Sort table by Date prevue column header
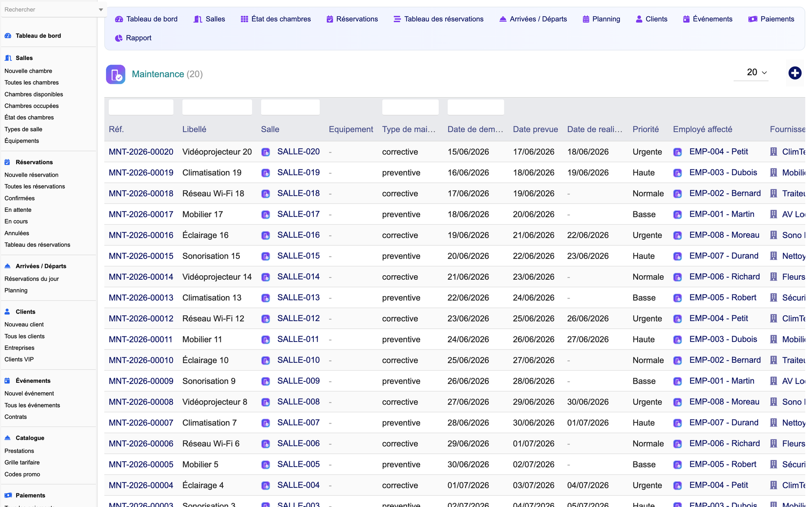The width and height of the screenshot is (812, 507). (535, 129)
